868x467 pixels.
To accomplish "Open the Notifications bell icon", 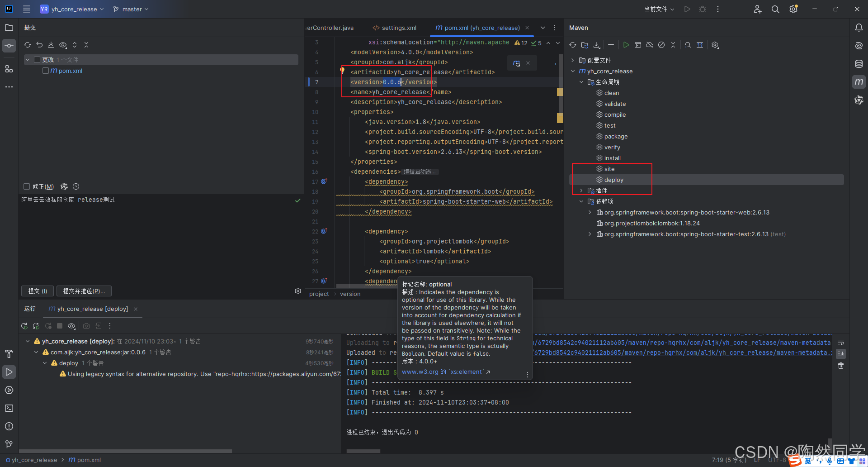I will [859, 28].
